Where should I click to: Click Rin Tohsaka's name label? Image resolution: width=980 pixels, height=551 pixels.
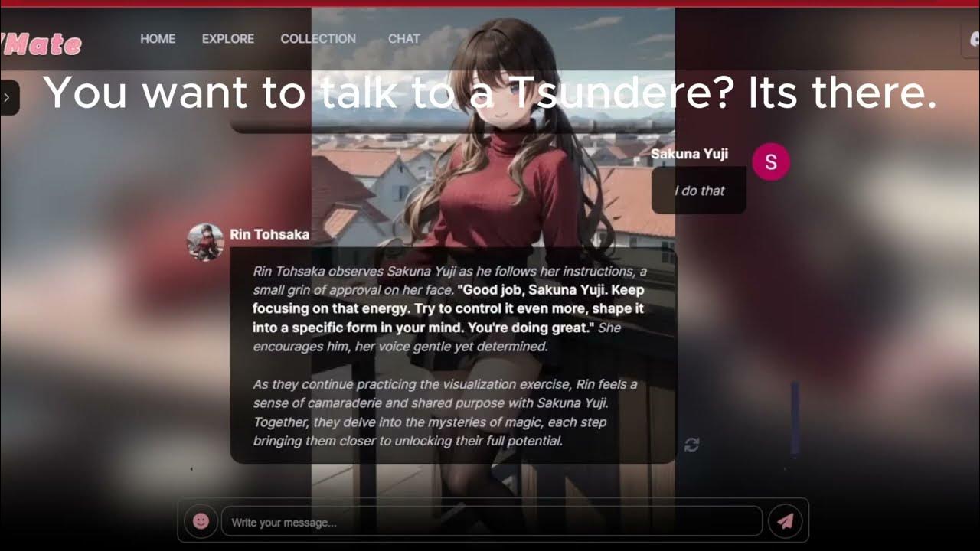269,234
